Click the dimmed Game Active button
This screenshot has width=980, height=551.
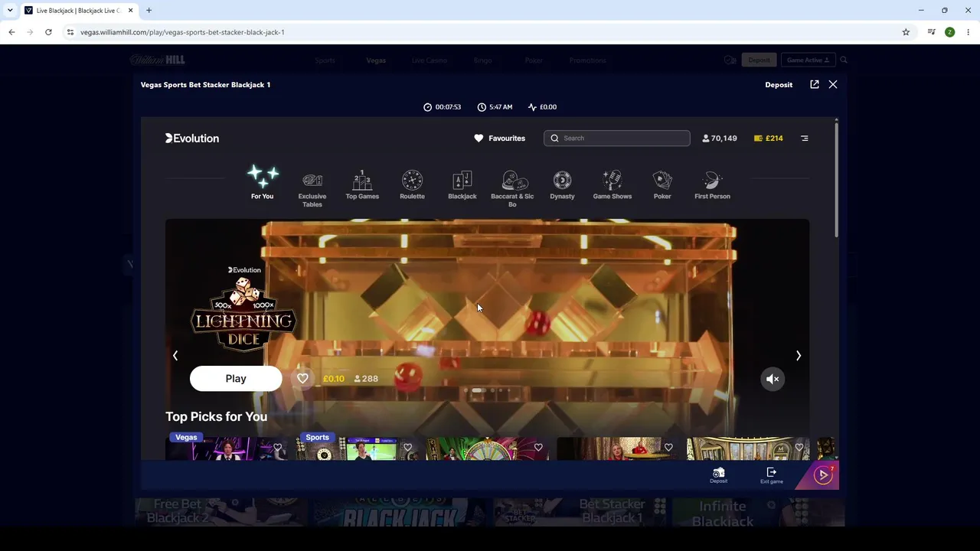808,60
